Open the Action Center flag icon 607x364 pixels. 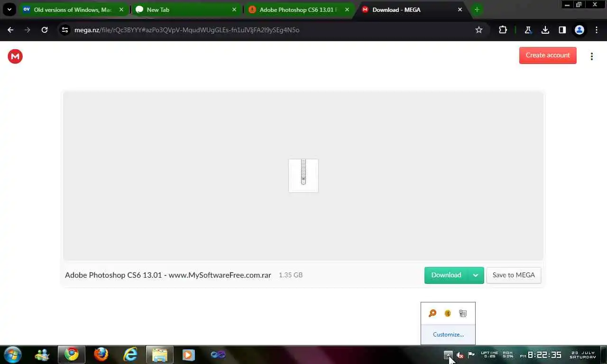click(x=471, y=355)
